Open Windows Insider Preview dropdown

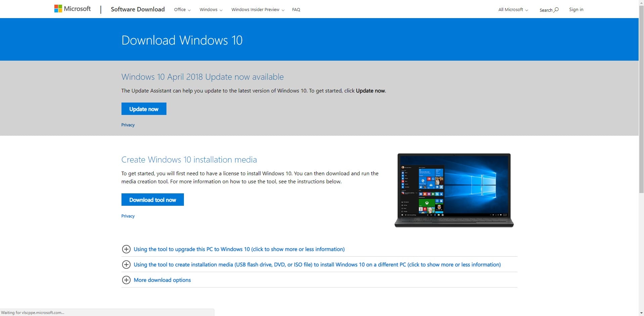[x=258, y=10]
